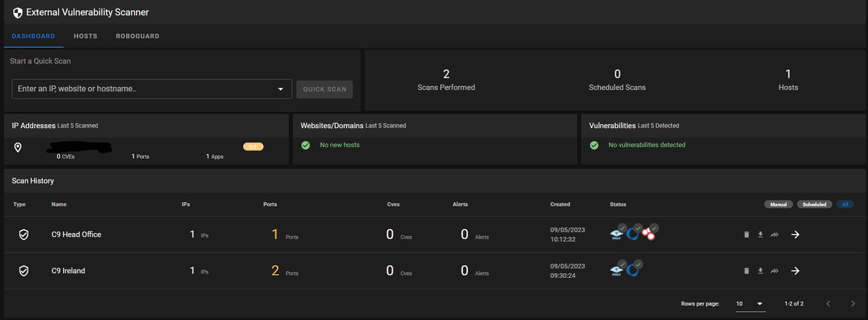
Task: Open C9 Head Office scan details via arrow
Action: click(795, 235)
